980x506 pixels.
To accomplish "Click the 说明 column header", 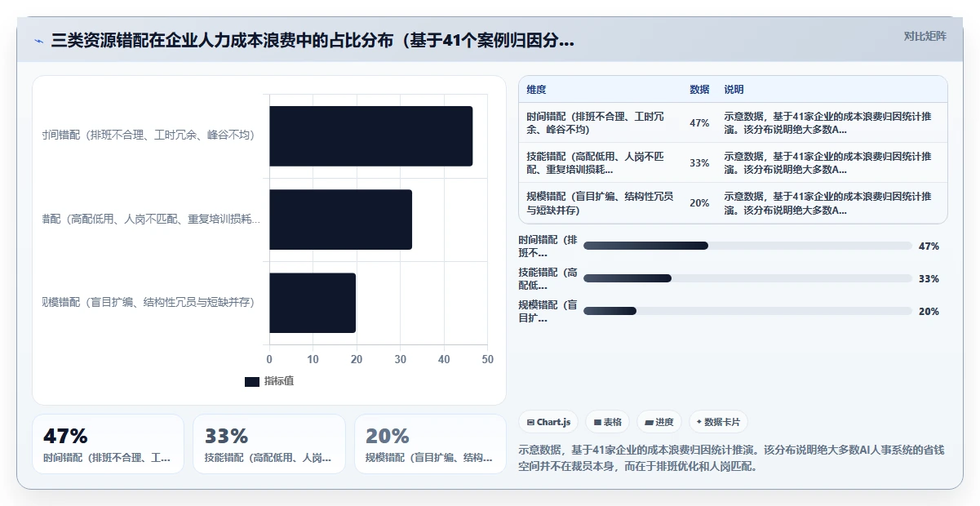I will pos(734,89).
